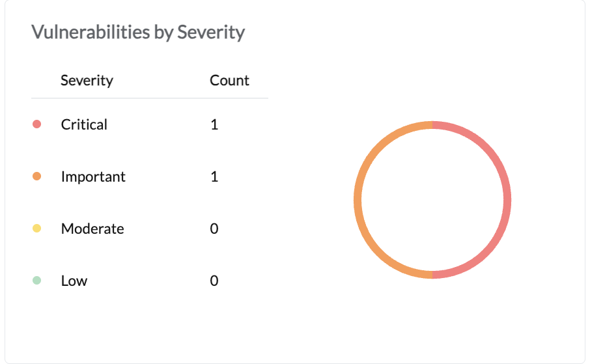Click the yellow Moderate severity dot

tap(36, 229)
